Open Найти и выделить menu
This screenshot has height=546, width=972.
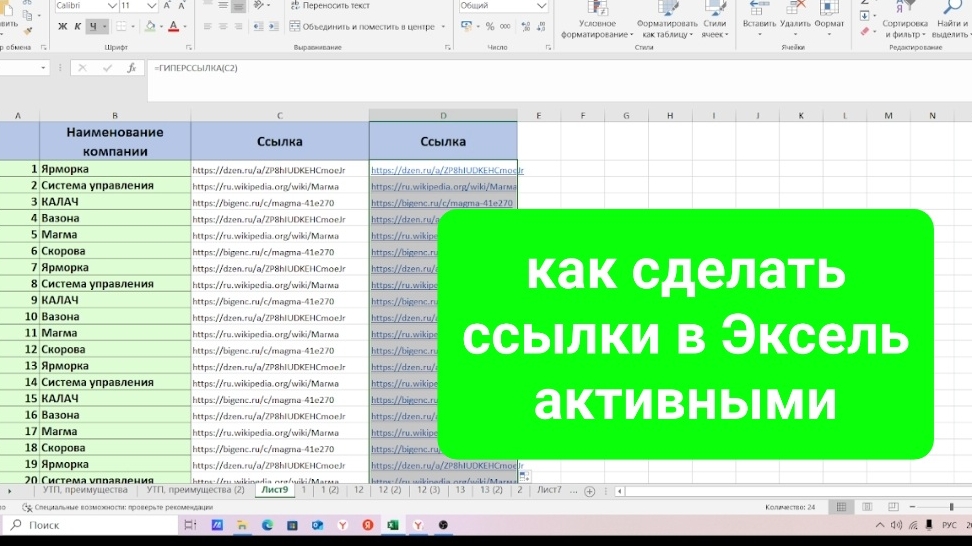952,20
